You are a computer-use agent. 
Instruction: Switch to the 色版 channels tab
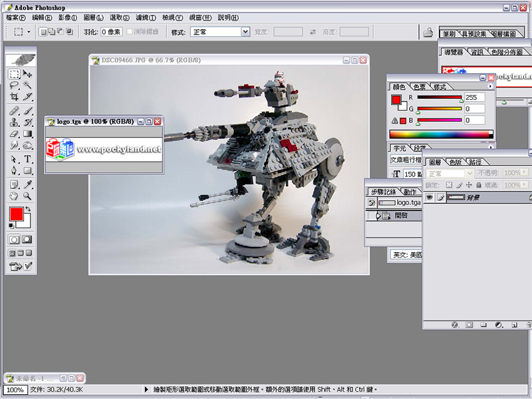pyautogui.click(x=456, y=162)
